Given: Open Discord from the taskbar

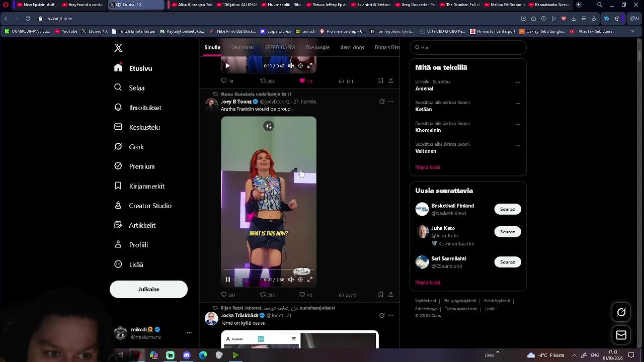Looking at the screenshot, I should (x=187, y=355).
